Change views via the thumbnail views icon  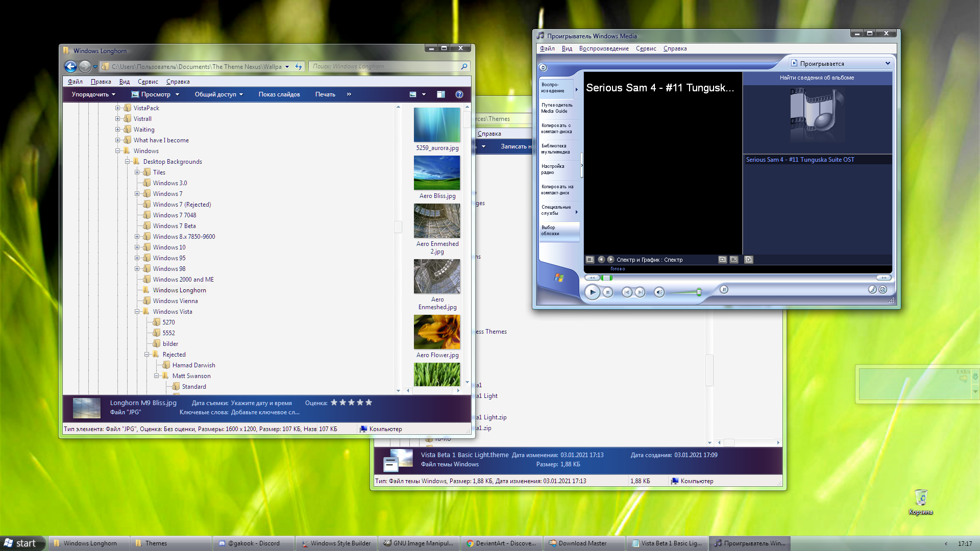point(413,94)
